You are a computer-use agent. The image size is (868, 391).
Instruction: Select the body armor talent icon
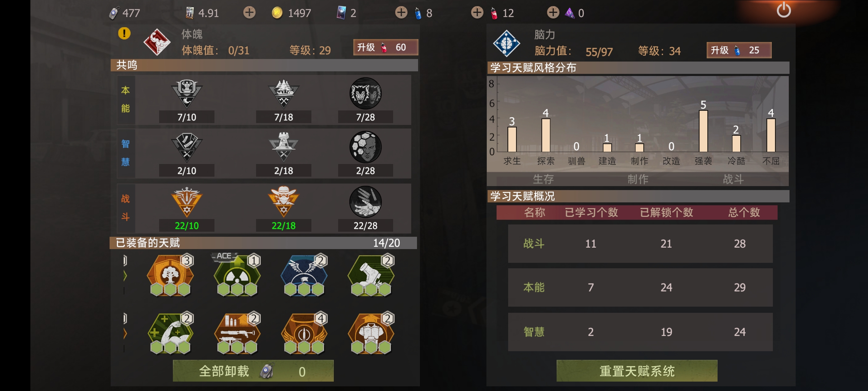click(371, 333)
